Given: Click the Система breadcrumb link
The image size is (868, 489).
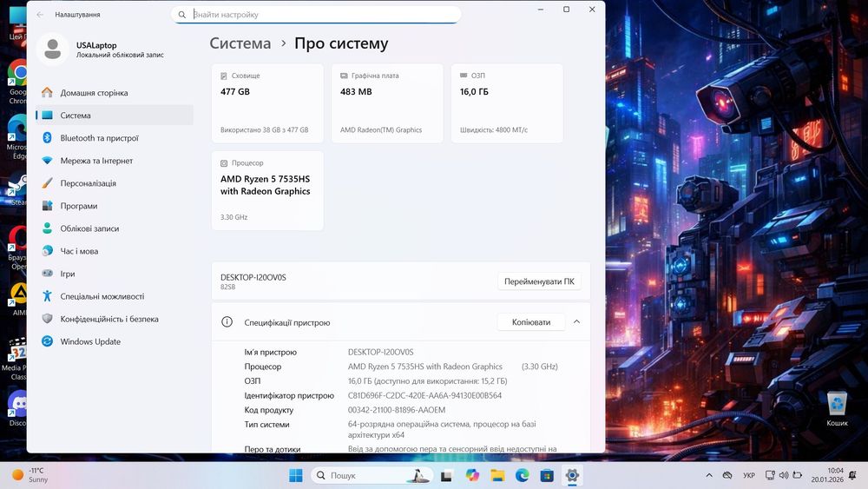Looking at the screenshot, I should pos(240,43).
